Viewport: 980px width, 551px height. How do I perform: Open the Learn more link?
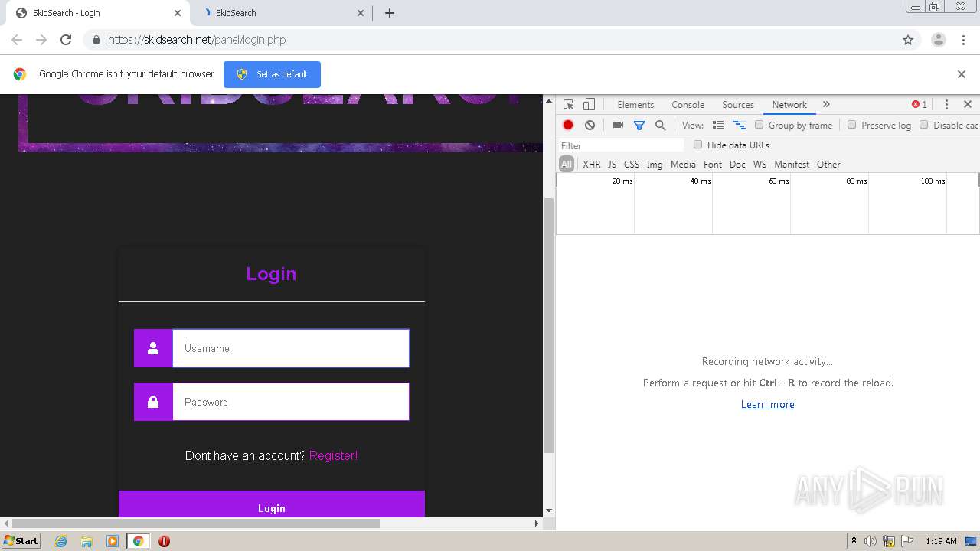click(x=767, y=404)
